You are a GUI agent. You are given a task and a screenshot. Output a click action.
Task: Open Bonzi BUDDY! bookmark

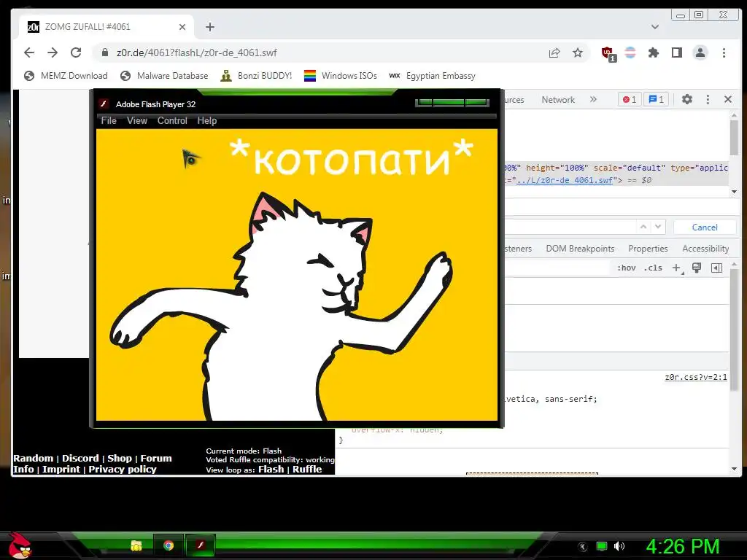point(256,76)
